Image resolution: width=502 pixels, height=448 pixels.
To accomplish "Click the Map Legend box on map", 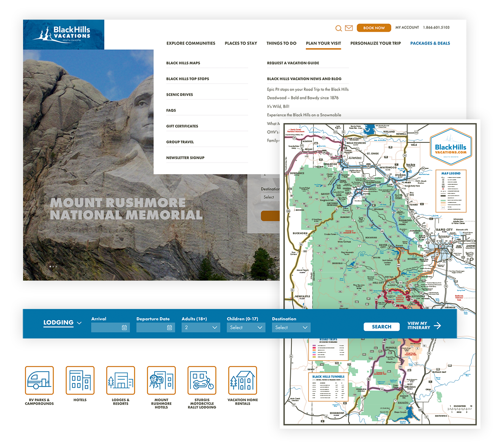I will (451, 191).
